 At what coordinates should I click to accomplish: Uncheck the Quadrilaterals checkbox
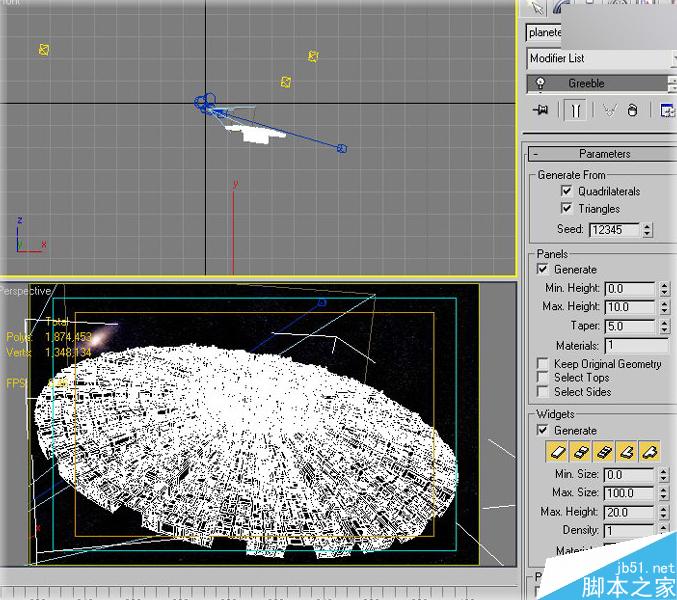[567, 191]
